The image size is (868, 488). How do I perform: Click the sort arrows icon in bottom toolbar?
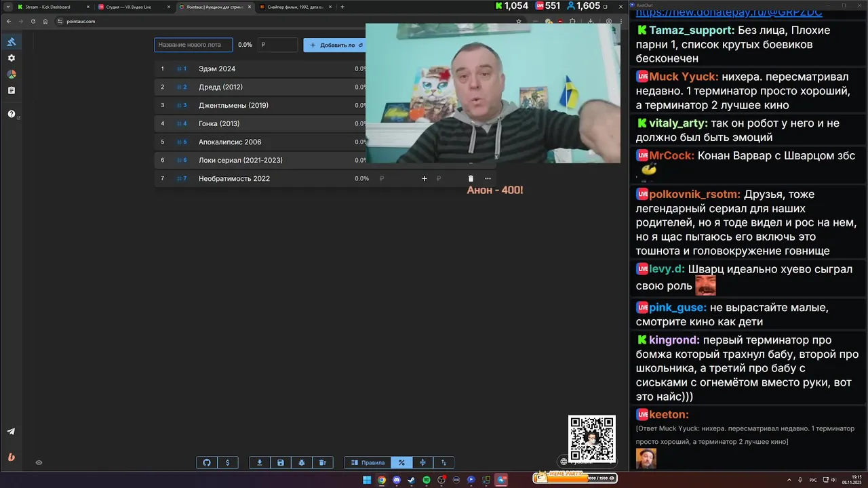pyautogui.click(x=443, y=463)
